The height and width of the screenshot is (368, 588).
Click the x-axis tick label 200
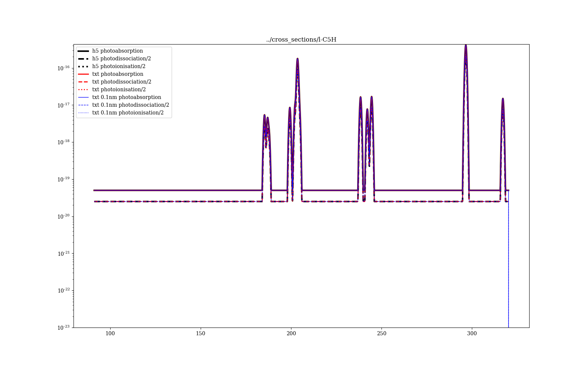click(291, 333)
